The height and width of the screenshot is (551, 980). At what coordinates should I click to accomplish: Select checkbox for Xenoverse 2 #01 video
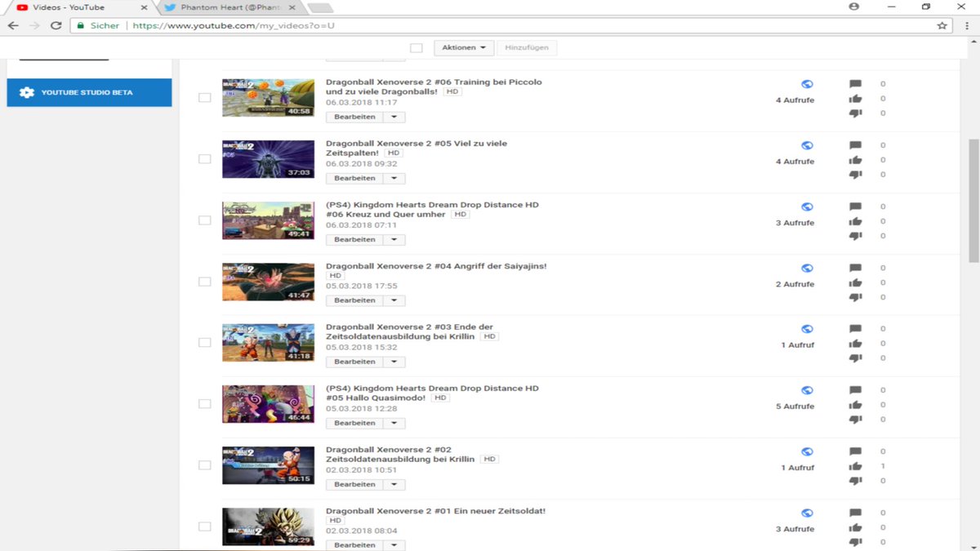coord(204,527)
